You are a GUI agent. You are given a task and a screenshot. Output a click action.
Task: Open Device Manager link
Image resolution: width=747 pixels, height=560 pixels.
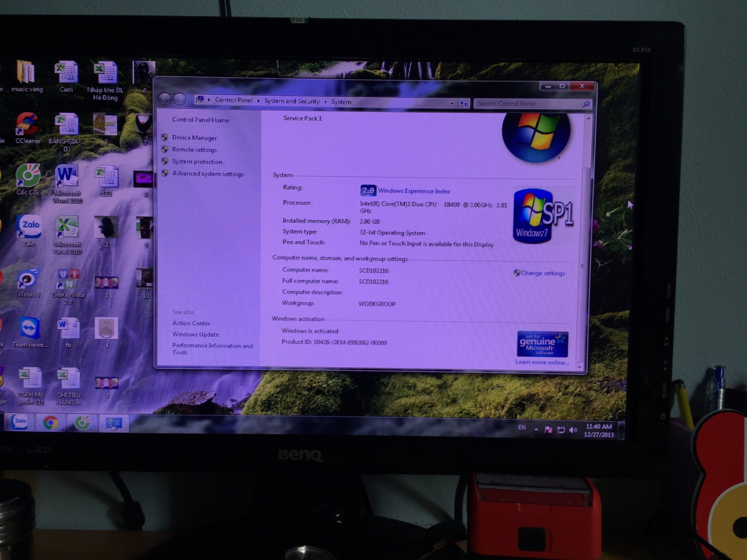tap(194, 138)
